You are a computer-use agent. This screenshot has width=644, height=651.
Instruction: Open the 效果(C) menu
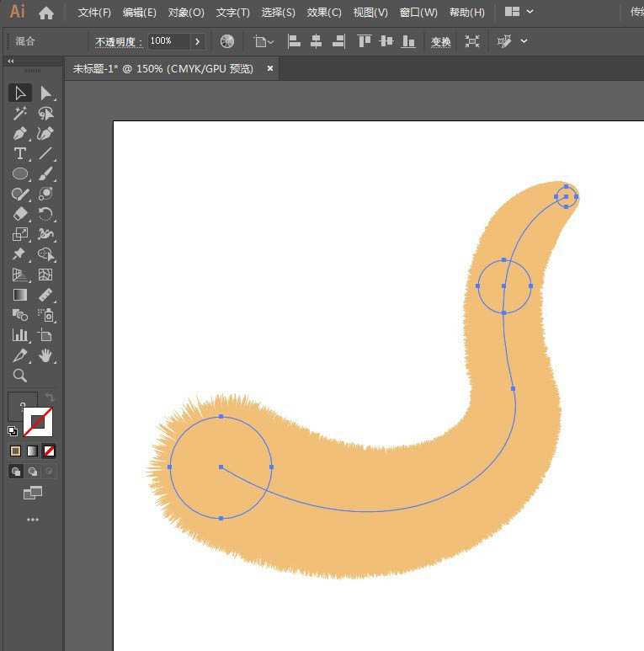tap(324, 13)
